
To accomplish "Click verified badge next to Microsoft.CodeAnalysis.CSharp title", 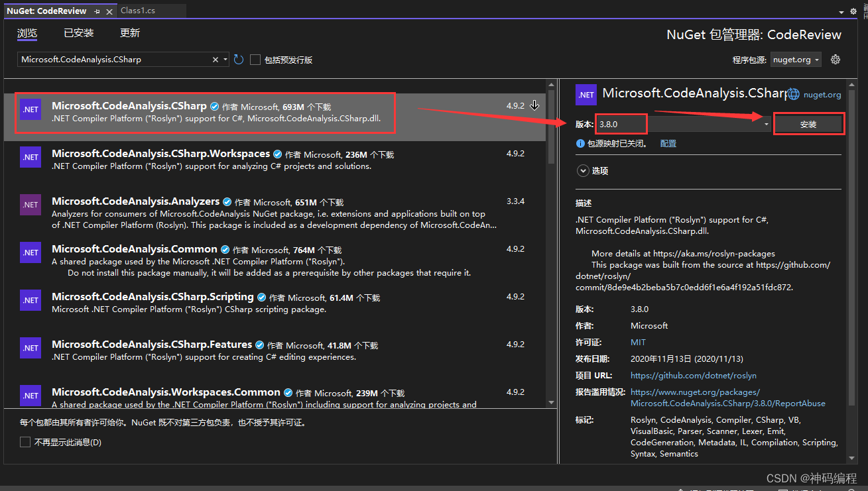I will pos(214,106).
